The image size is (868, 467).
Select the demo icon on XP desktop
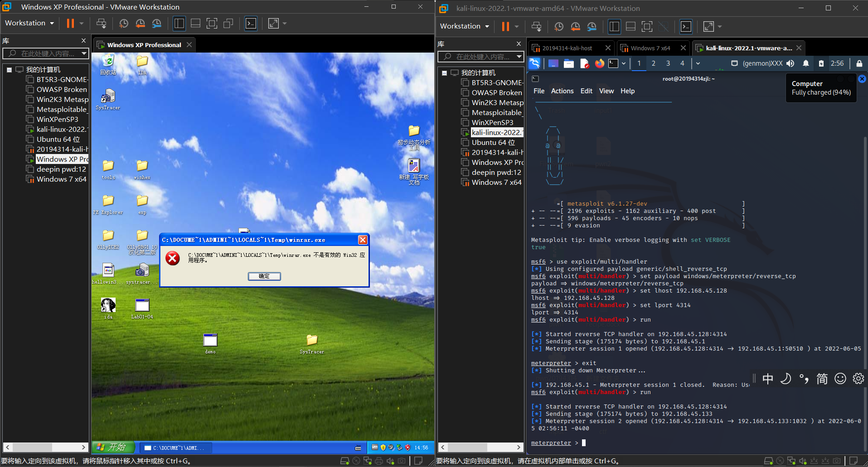[210, 344]
